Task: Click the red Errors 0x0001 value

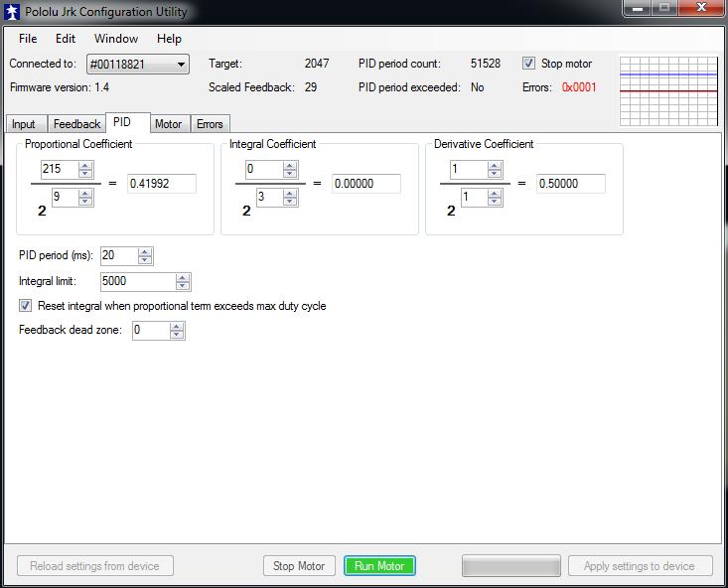Action: (x=579, y=87)
